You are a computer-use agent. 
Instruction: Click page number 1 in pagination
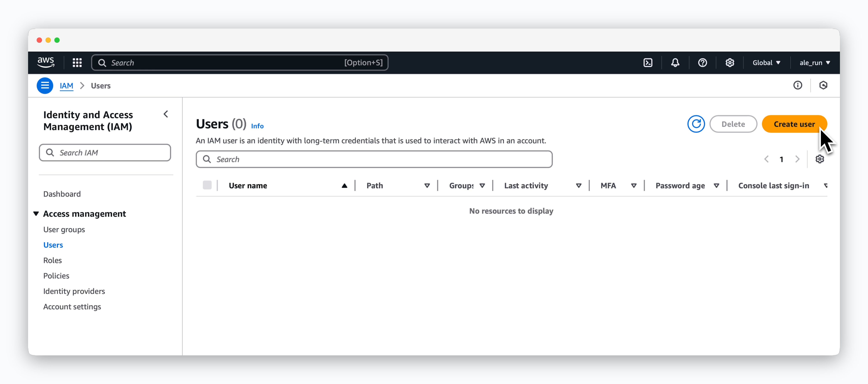click(x=781, y=159)
